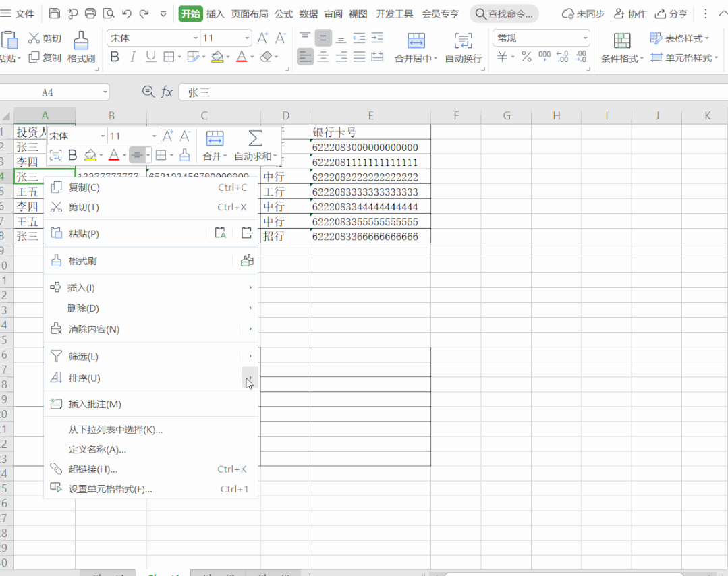Select column E header

coord(370,115)
